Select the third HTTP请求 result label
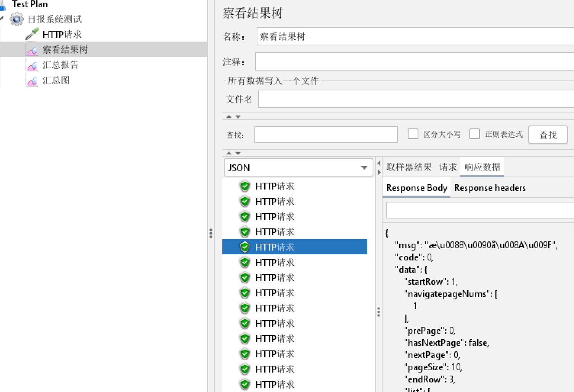The height and width of the screenshot is (392, 574). [x=275, y=217]
